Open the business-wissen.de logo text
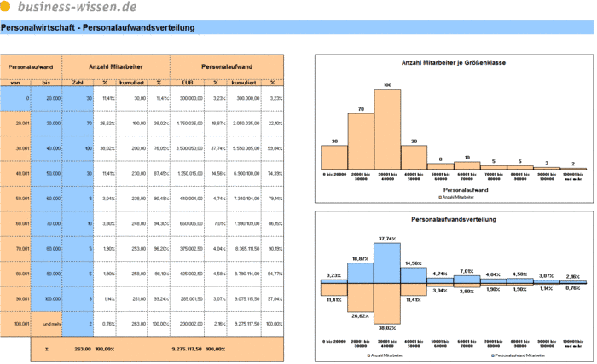Screen dimensions: 597x364 coord(78,7)
